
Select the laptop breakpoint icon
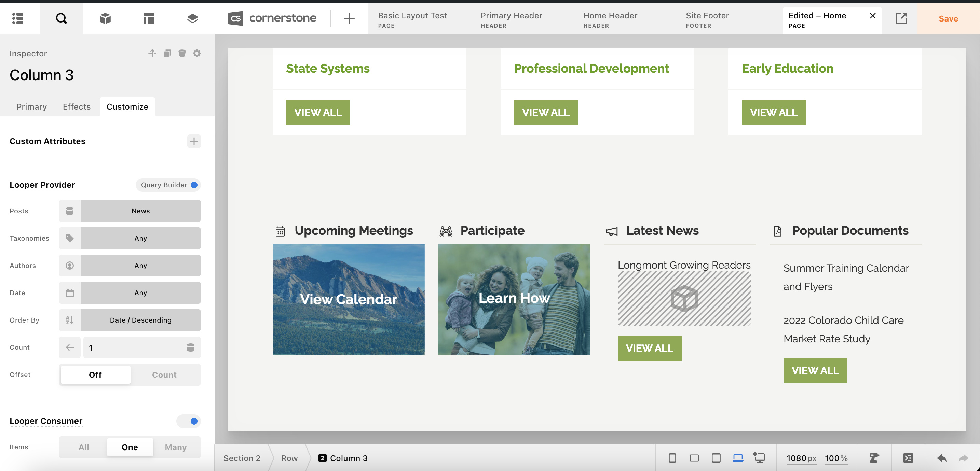(738, 458)
